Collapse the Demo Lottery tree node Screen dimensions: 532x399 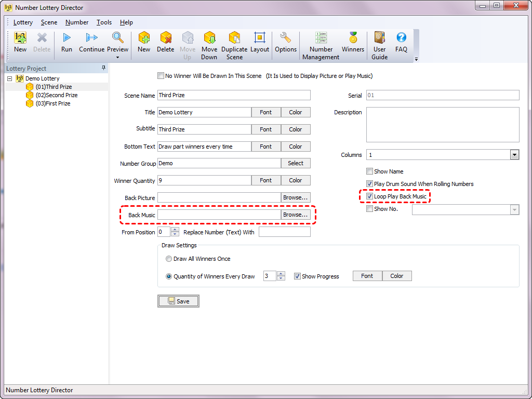pos(9,79)
